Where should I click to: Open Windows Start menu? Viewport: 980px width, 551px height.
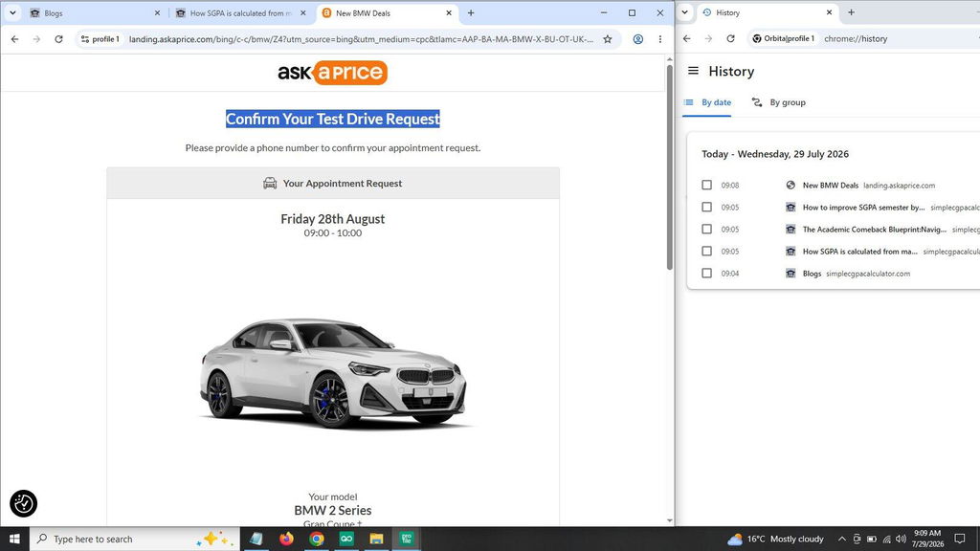coord(14,539)
